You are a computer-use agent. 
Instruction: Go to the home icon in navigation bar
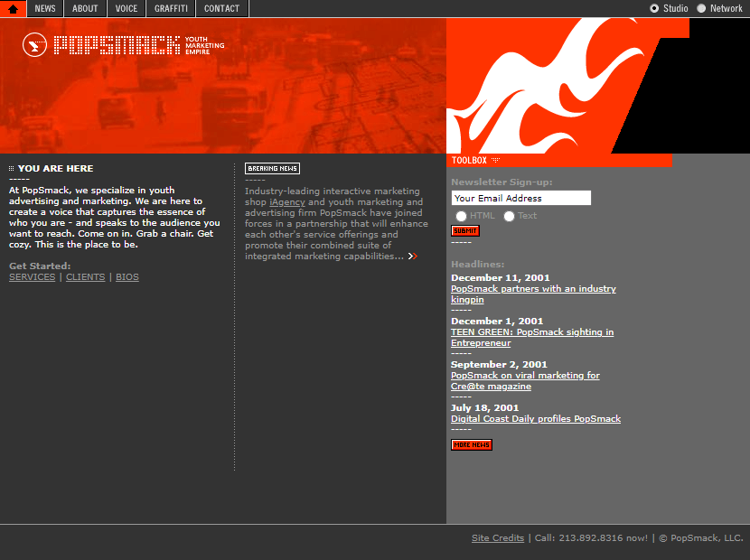coord(13,9)
